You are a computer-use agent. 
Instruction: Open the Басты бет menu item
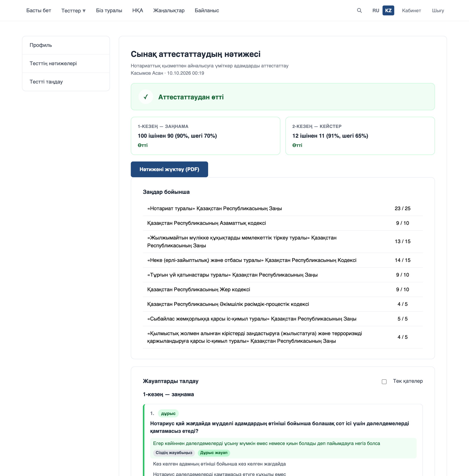click(39, 10)
